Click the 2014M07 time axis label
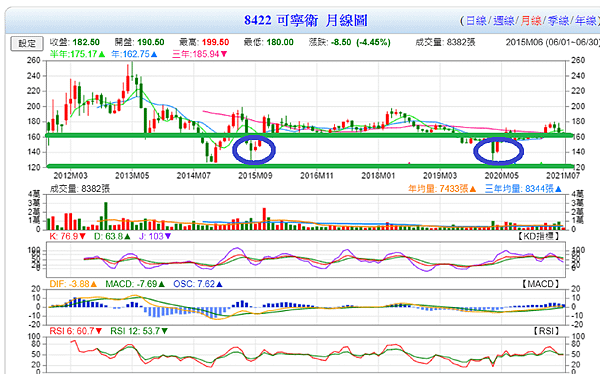The width and height of the screenshot is (600, 374). point(194,176)
